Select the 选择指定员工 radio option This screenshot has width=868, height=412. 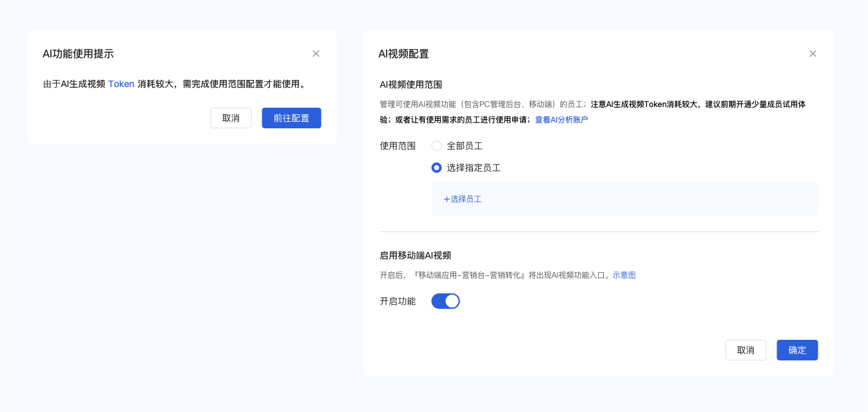click(x=436, y=168)
